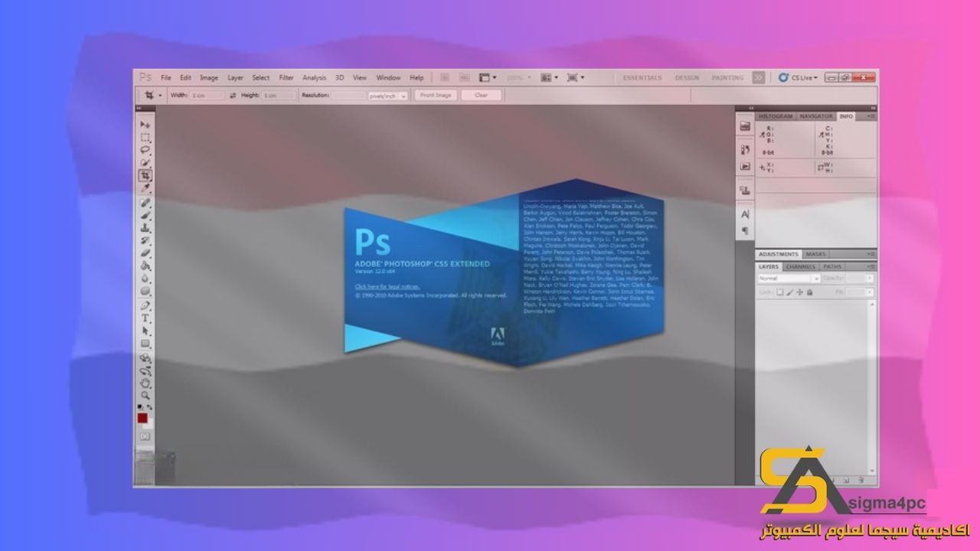Image resolution: width=980 pixels, height=551 pixels.
Task: Open the Screen Mode dropdown
Action: coord(575,77)
